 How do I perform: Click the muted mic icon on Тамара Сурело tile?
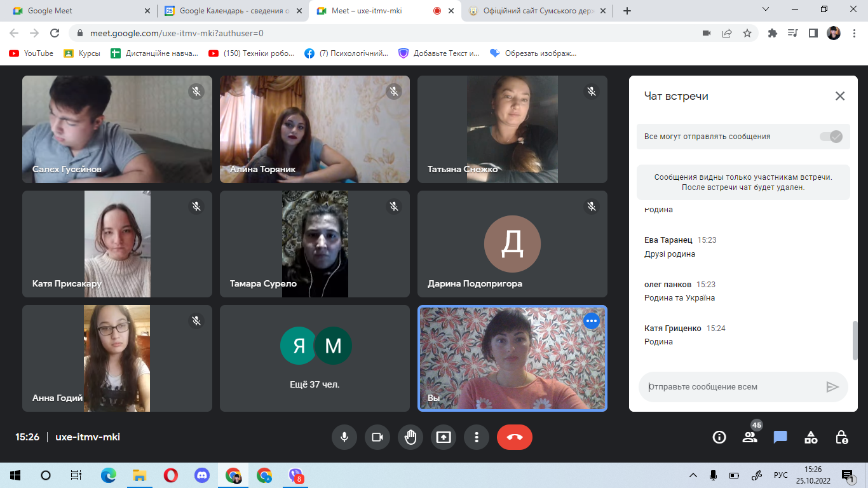coord(394,207)
